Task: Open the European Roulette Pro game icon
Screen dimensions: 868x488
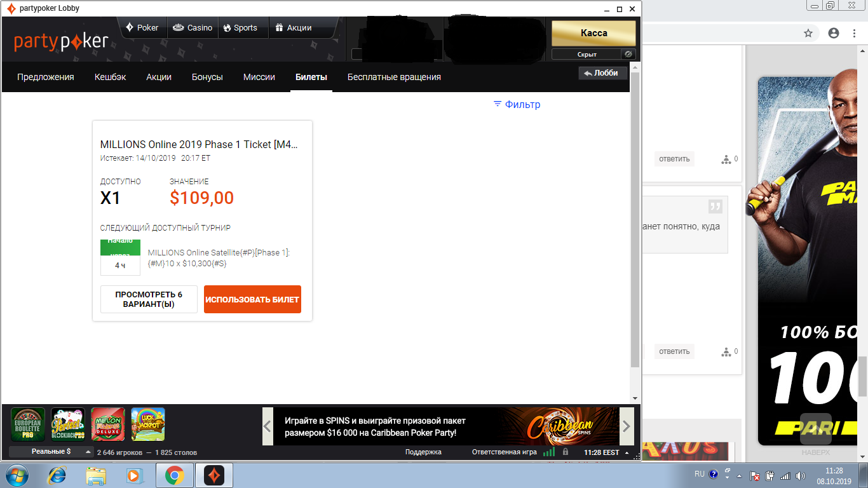Action: 28,424
